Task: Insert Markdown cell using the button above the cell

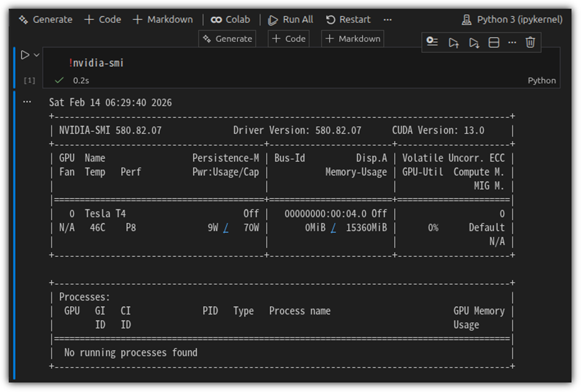Action: (353, 38)
